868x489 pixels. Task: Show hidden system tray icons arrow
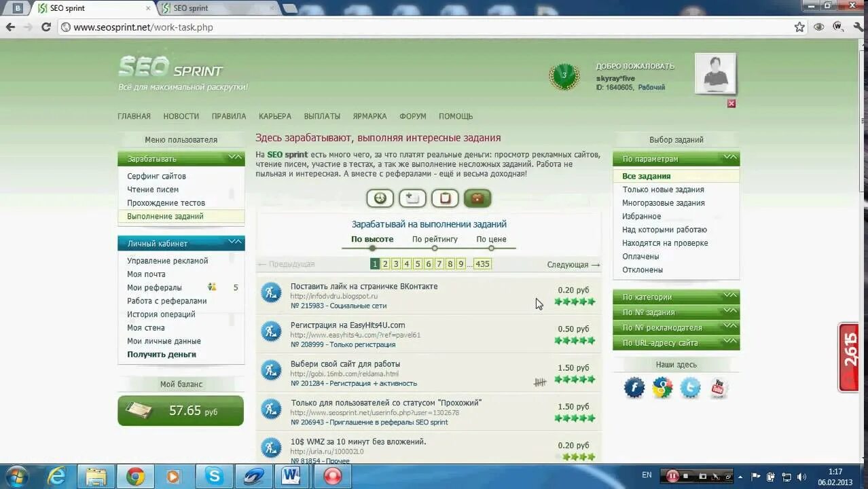click(740, 477)
